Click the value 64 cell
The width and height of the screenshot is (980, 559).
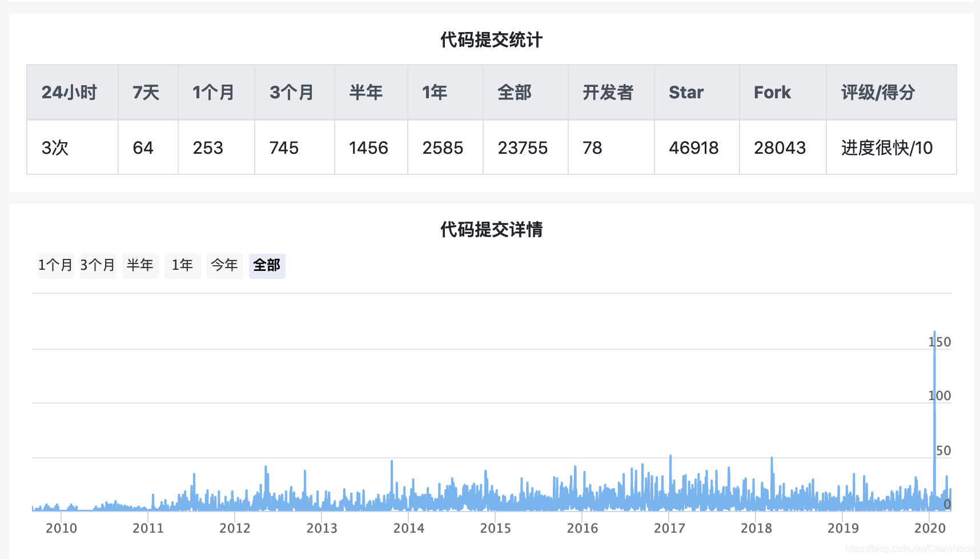pyautogui.click(x=148, y=147)
